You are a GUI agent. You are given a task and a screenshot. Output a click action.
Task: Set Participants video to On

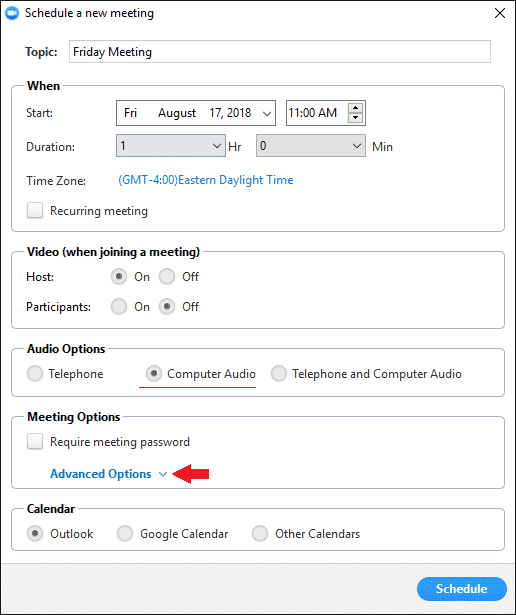[119, 307]
